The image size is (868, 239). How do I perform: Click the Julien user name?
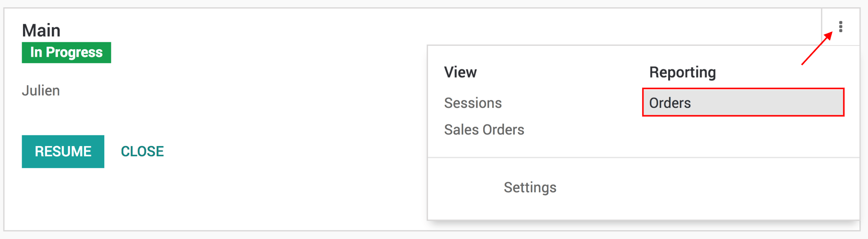click(x=41, y=91)
